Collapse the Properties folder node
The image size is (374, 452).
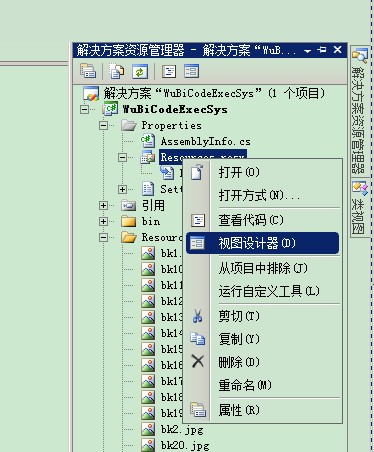(104, 125)
